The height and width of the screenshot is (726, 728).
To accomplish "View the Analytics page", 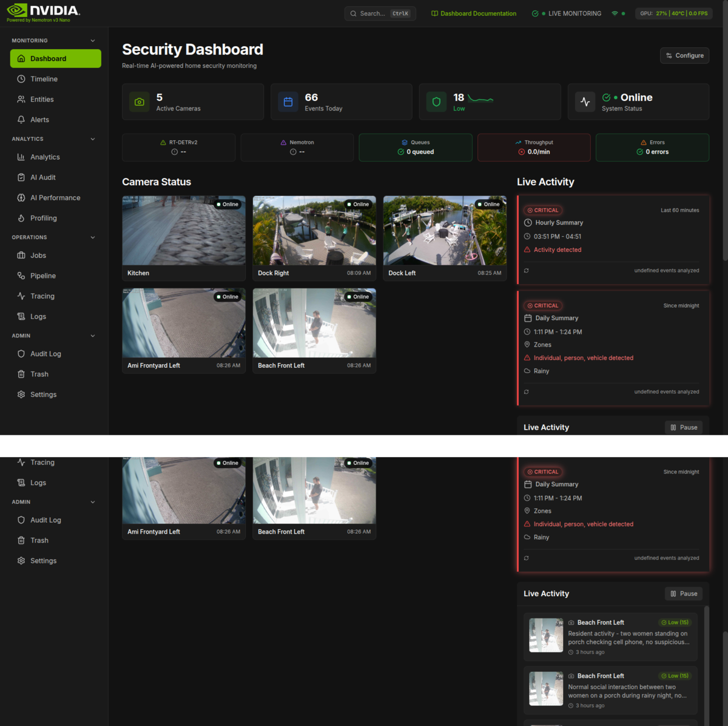I will coord(45,157).
